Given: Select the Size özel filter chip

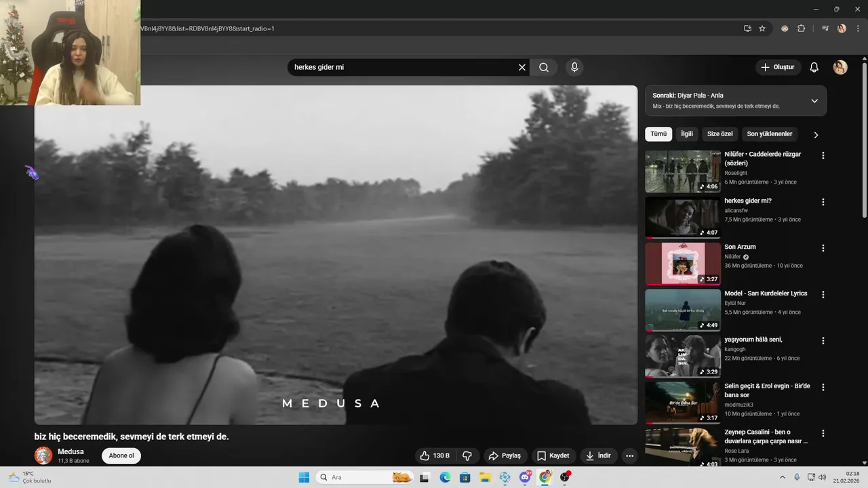Looking at the screenshot, I should click(x=720, y=134).
